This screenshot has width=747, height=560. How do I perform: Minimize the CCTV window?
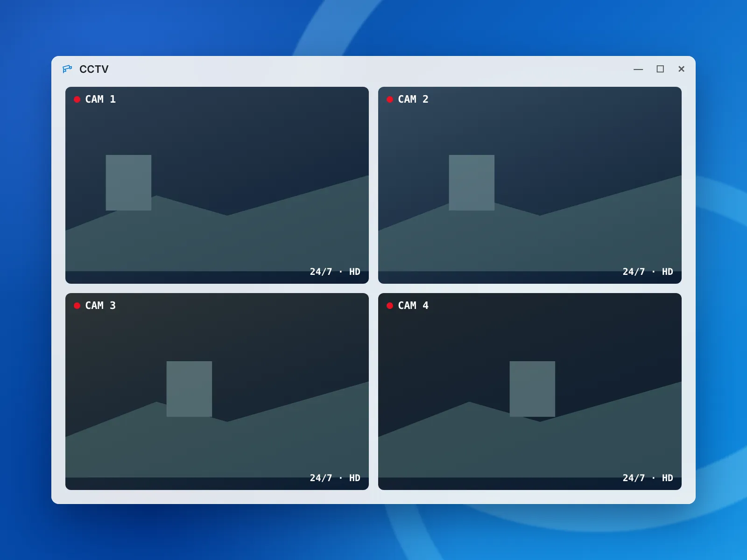pos(638,69)
